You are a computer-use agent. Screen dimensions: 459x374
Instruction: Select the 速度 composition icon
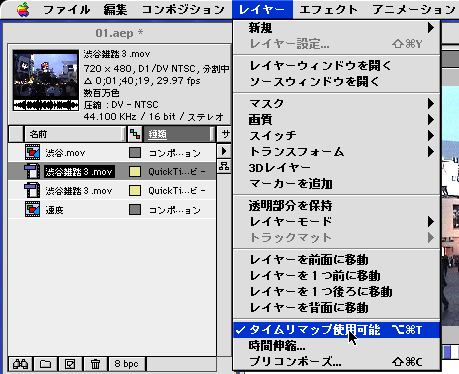point(33,210)
